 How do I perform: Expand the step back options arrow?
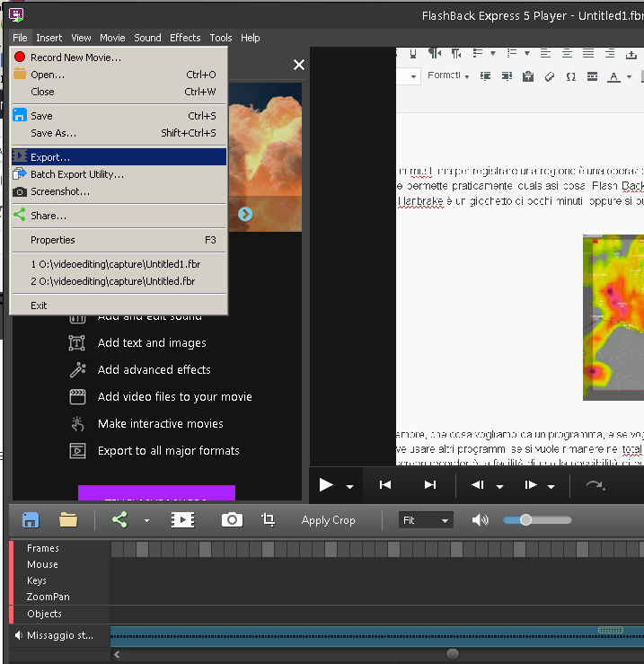click(x=499, y=487)
